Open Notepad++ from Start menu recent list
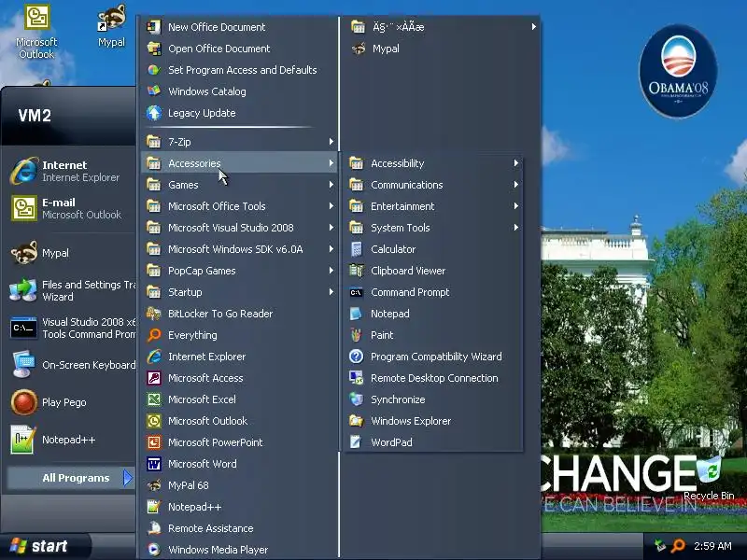747x560 pixels. click(72, 439)
